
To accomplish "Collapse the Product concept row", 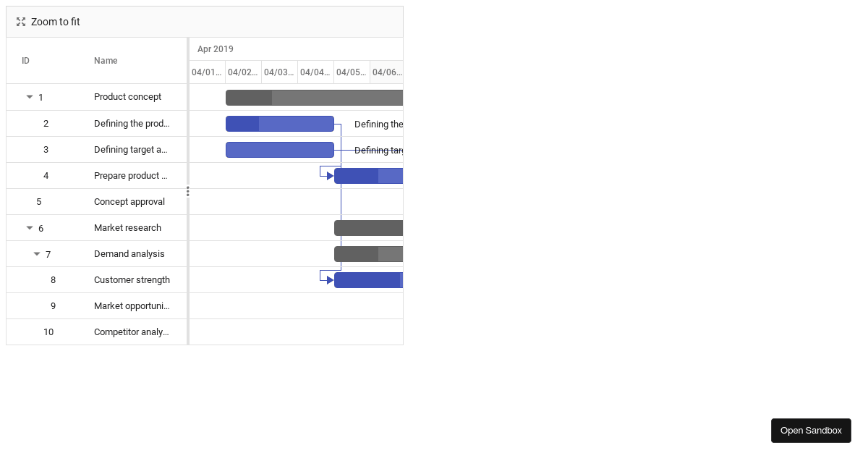I will pos(30,97).
